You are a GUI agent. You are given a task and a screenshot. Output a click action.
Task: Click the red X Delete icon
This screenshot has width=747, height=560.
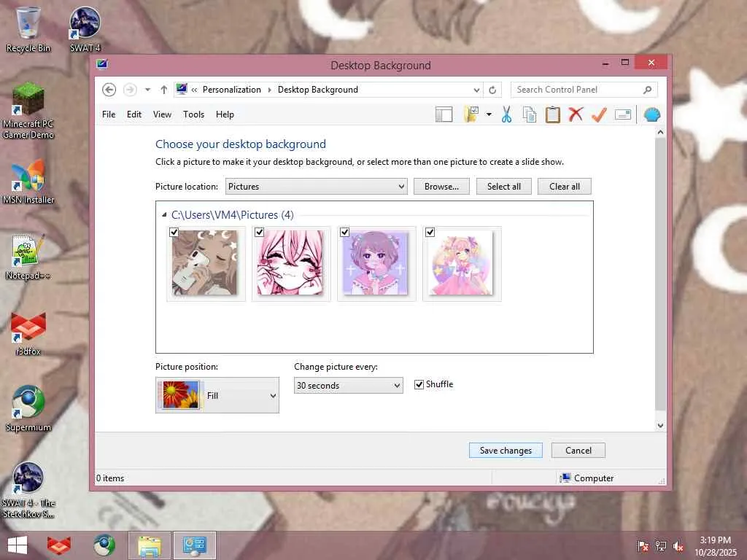pos(576,114)
